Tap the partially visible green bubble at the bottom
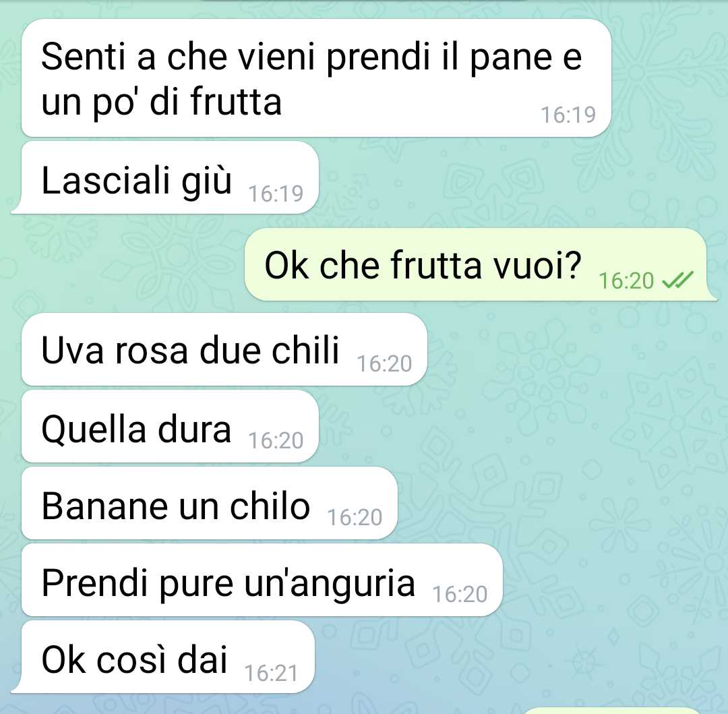 pyautogui.click(x=612, y=711)
